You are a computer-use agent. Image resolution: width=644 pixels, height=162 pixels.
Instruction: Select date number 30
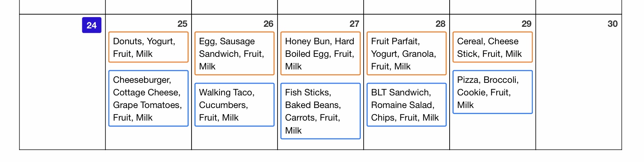pos(612,24)
